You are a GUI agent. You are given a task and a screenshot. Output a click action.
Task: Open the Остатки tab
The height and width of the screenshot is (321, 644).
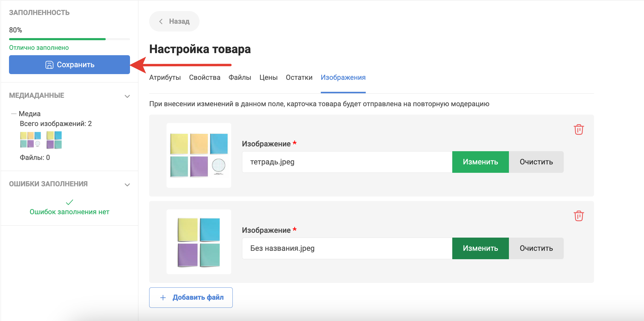(x=299, y=77)
